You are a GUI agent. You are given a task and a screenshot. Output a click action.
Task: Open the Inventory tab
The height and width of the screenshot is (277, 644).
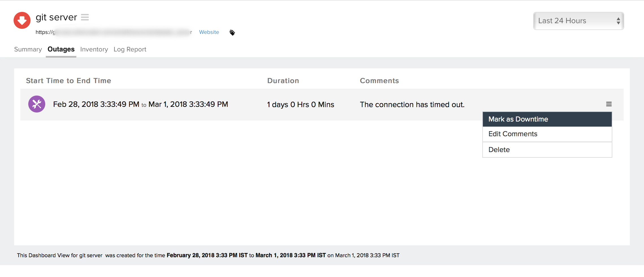[x=94, y=49]
